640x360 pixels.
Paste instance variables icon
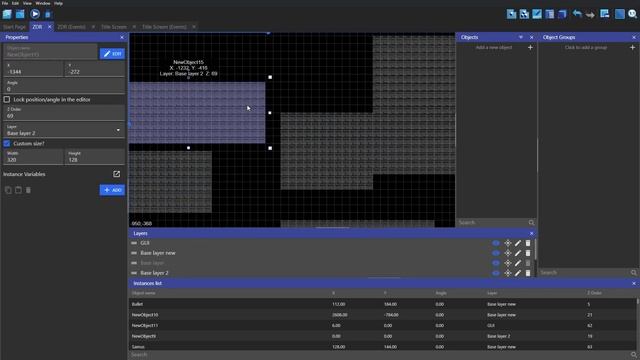click(x=18, y=190)
